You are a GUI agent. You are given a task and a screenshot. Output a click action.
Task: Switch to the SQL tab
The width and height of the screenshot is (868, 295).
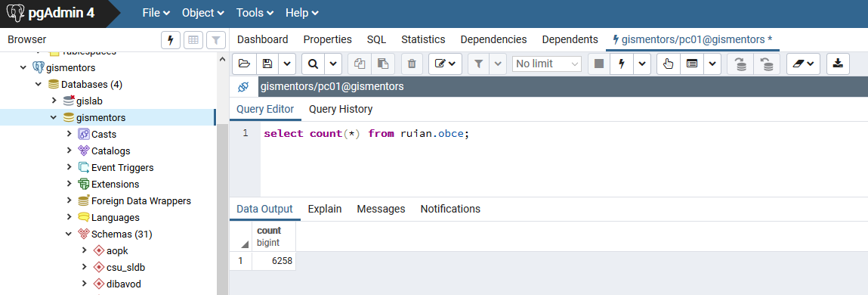376,39
